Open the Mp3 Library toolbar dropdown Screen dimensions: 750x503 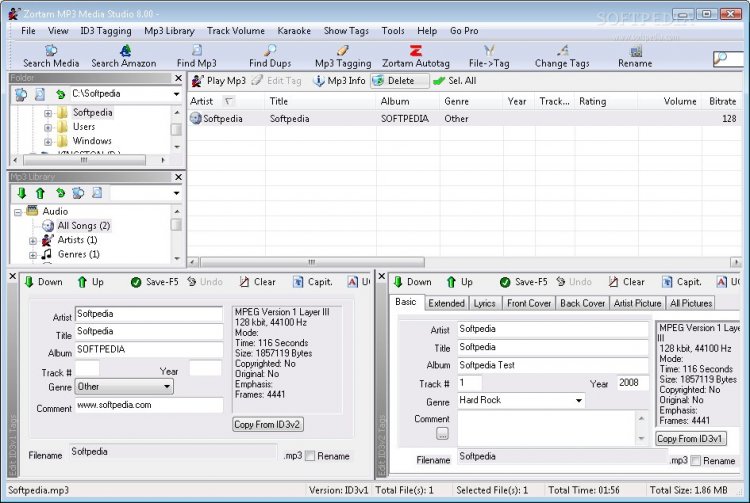(x=176, y=193)
